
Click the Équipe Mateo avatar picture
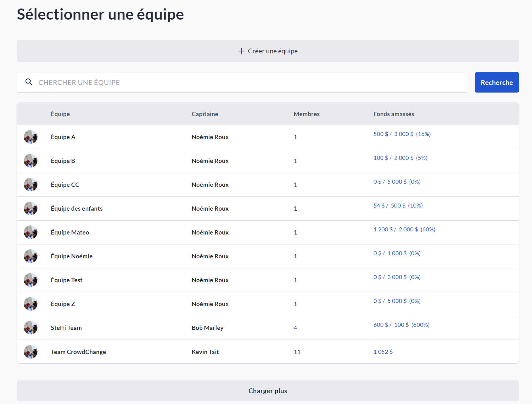click(31, 232)
